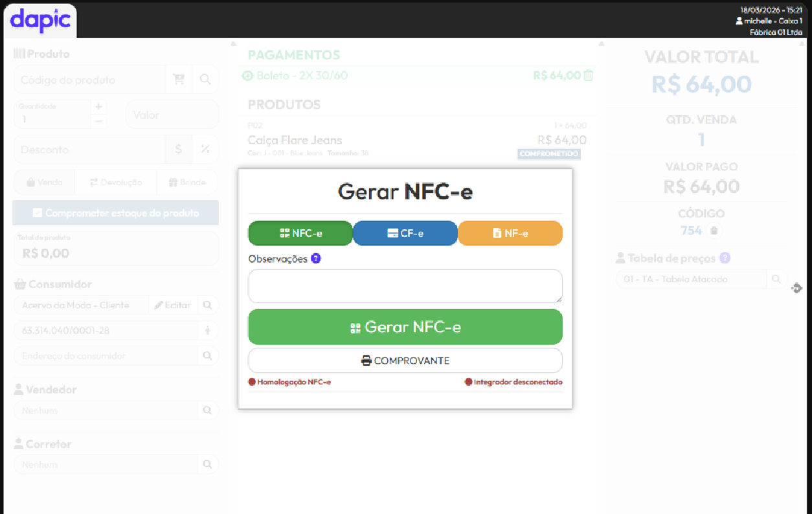Click the clipboard icon next to code 754
The image size is (812, 514).
click(714, 230)
